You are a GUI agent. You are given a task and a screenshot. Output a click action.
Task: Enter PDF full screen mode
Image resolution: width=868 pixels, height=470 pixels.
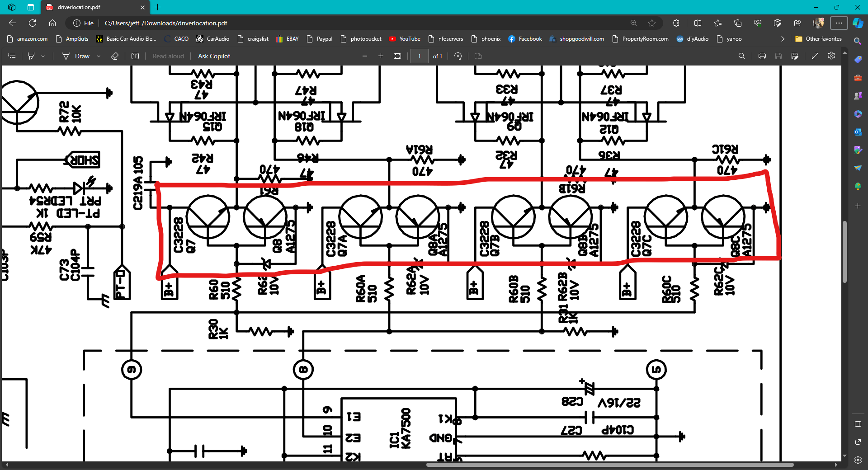[x=815, y=56]
